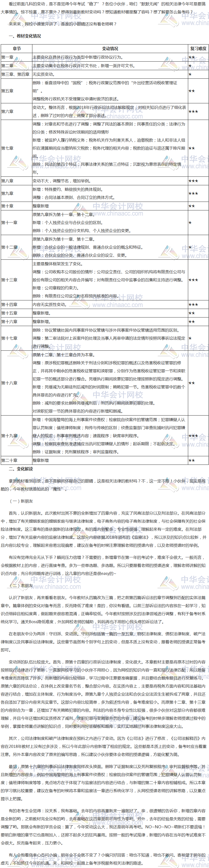Viewport: 209px width, 868px height.
Task: Click "整章新增" in the 第十章 row
Action: tap(41, 206)
